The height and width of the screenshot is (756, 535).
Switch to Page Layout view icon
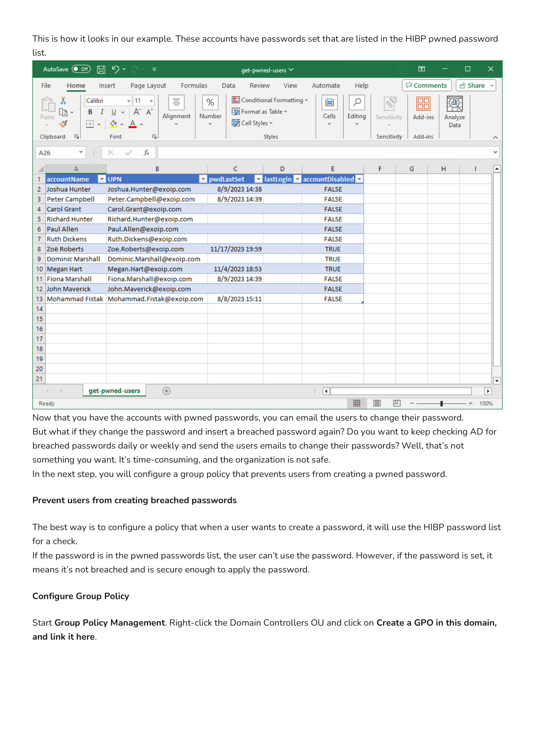coord(377,403)
